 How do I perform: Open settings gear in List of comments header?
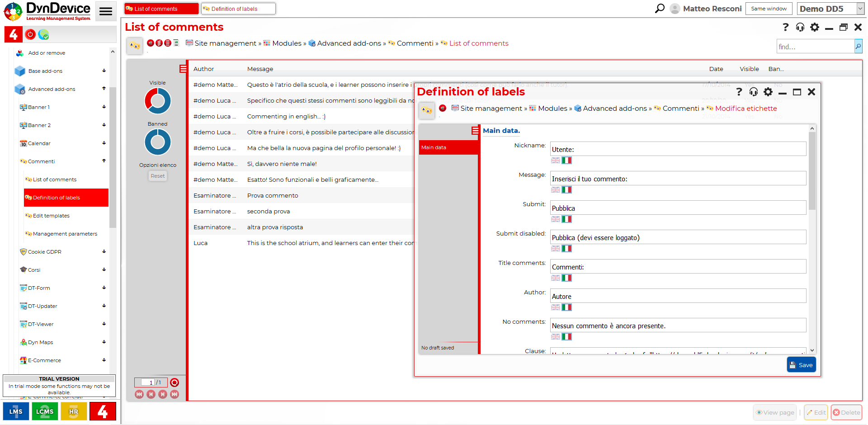coord(815,27)
